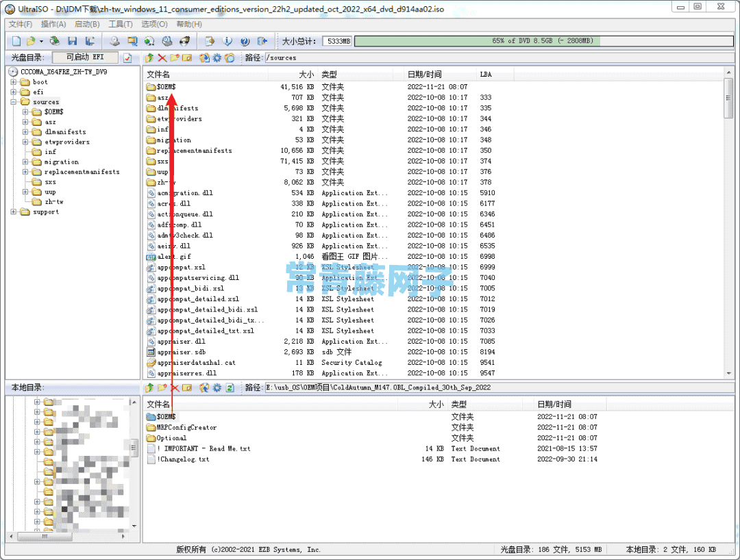740x560 pixels.
Task: Open the CD/DVD drive with the disc icon
Action: [55, 42]
